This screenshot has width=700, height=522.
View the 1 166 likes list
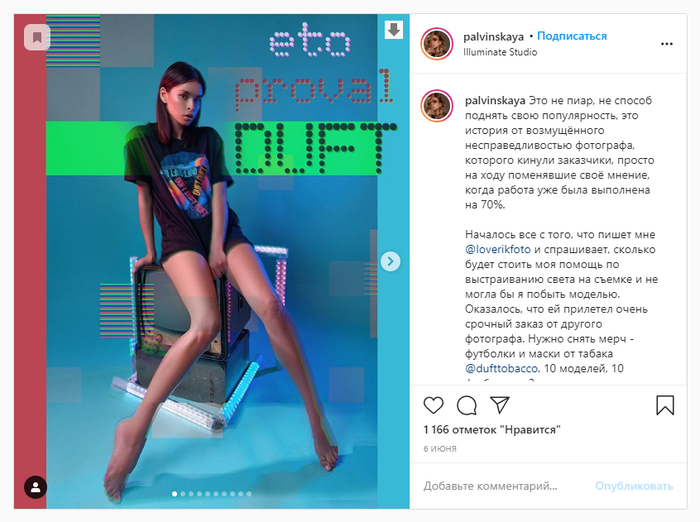tap(492, 430)
